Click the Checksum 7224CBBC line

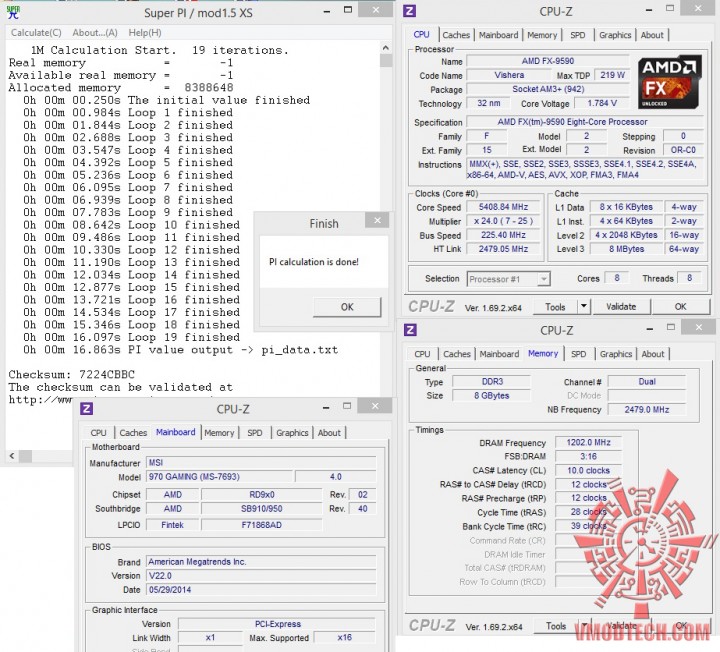tap(72, 374)
